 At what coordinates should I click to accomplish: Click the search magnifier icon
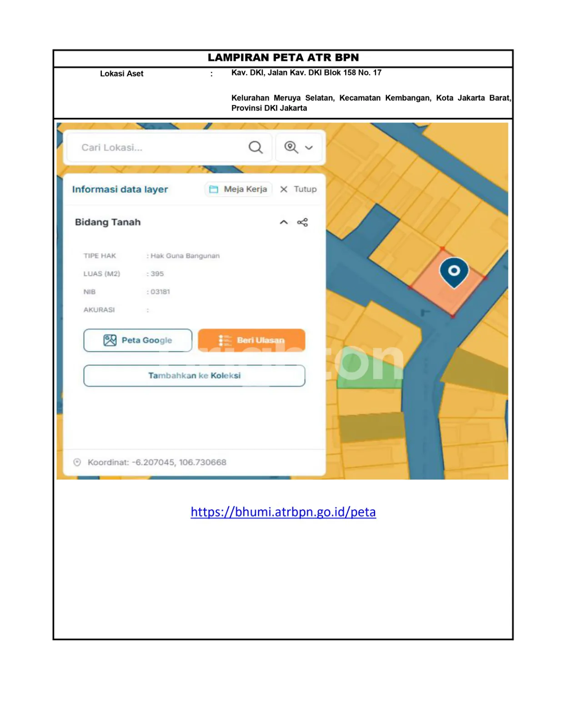point(255,147)
